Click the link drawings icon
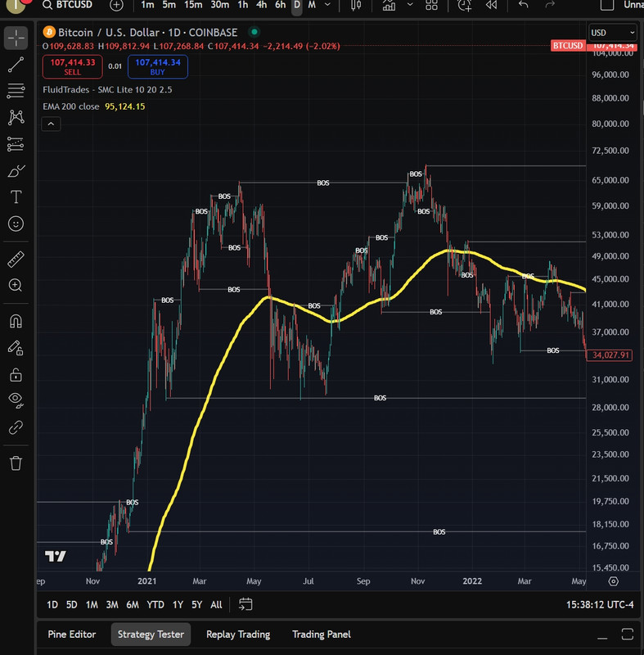644x655 pixels. (x=16, y=427)
